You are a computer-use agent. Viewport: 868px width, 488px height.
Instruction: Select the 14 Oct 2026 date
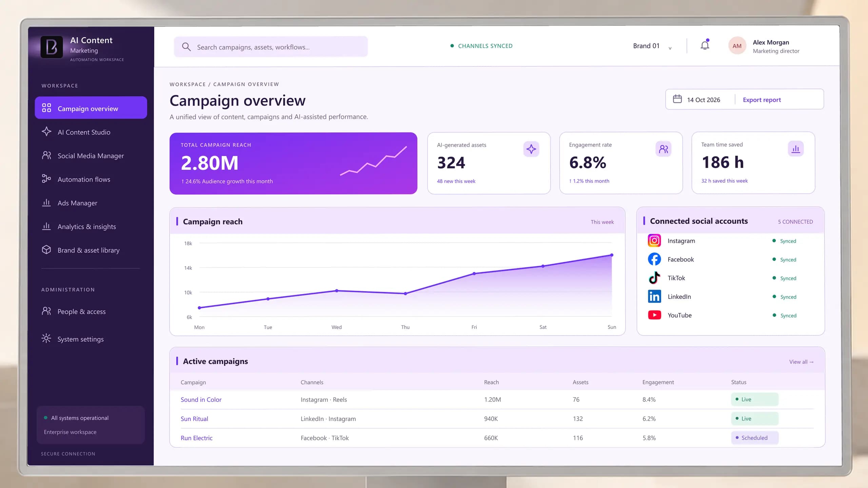coord(703,100)
